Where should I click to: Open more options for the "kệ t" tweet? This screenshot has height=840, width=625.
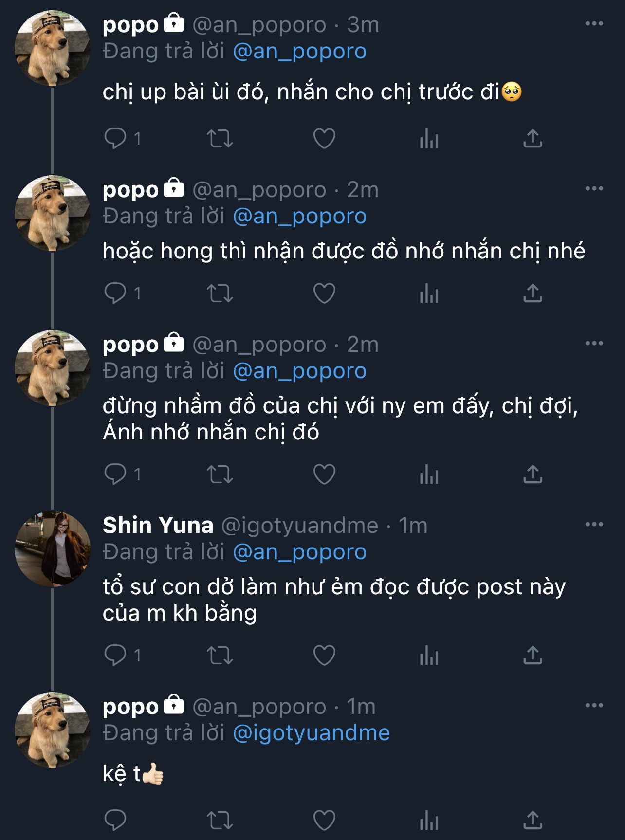(594, 706)
